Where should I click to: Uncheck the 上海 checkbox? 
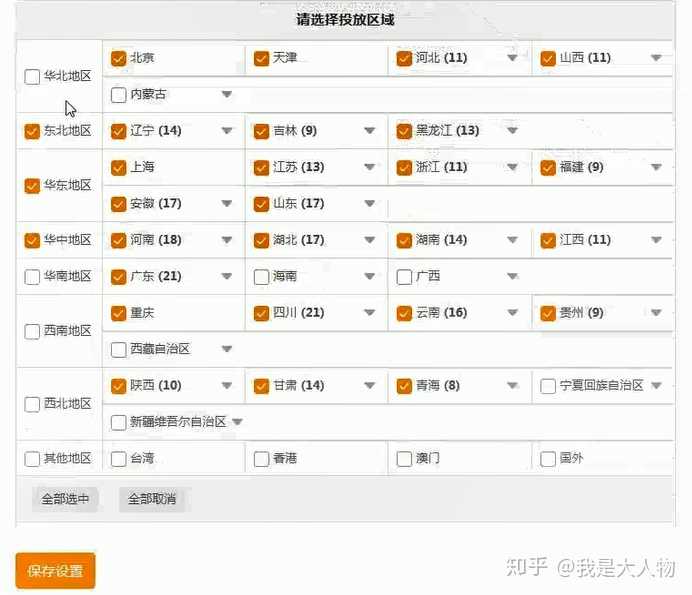(119, 168)
